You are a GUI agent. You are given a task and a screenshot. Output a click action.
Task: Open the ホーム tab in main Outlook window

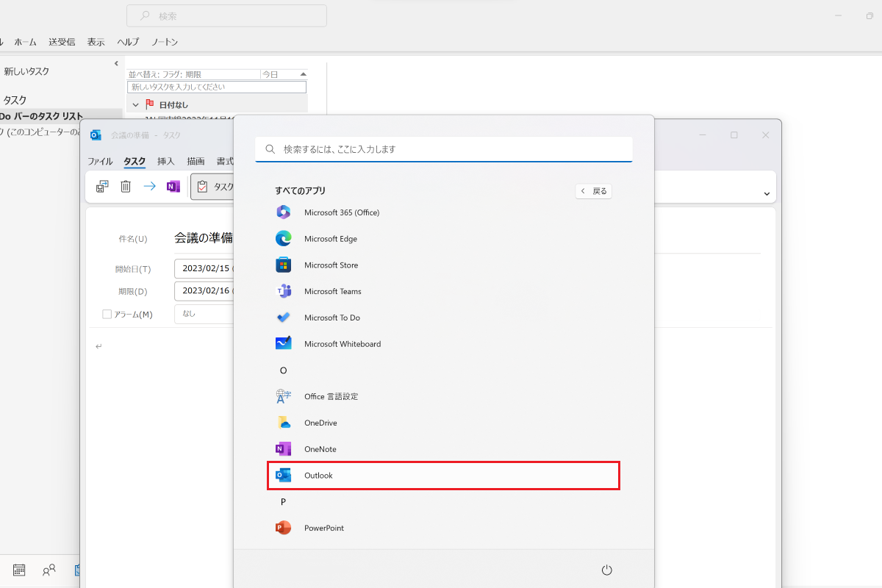pyautogui.click(x=26, y=42)
